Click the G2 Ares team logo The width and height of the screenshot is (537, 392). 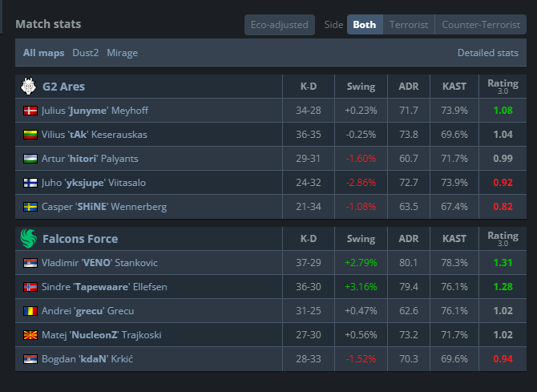click(28, 86)
